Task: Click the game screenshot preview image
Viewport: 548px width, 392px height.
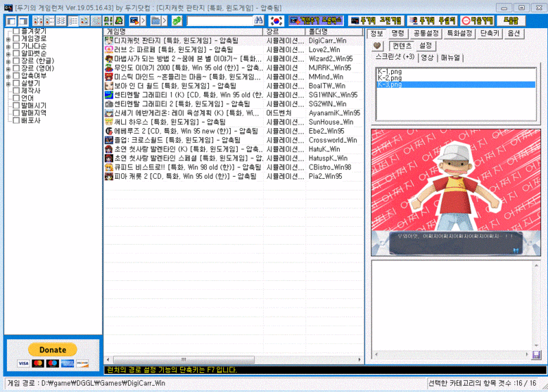Action: pyautogui.click(x=456, y=193)
